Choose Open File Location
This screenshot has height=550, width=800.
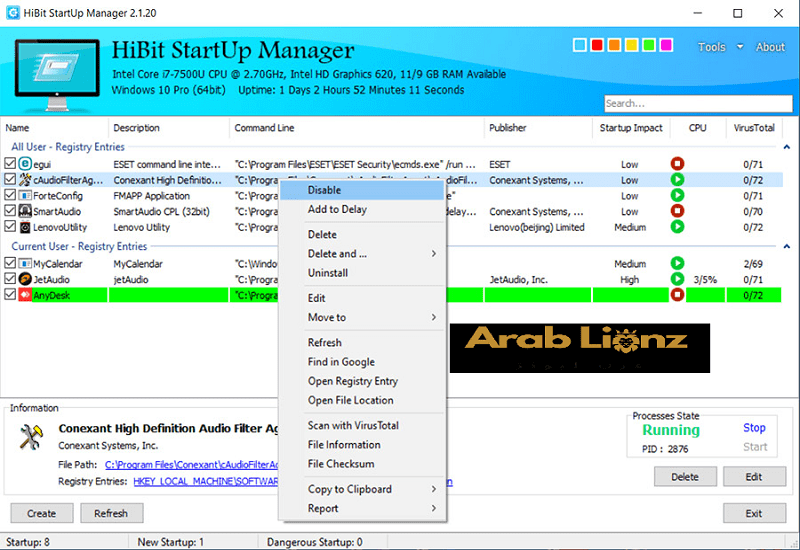coord(362,401)
